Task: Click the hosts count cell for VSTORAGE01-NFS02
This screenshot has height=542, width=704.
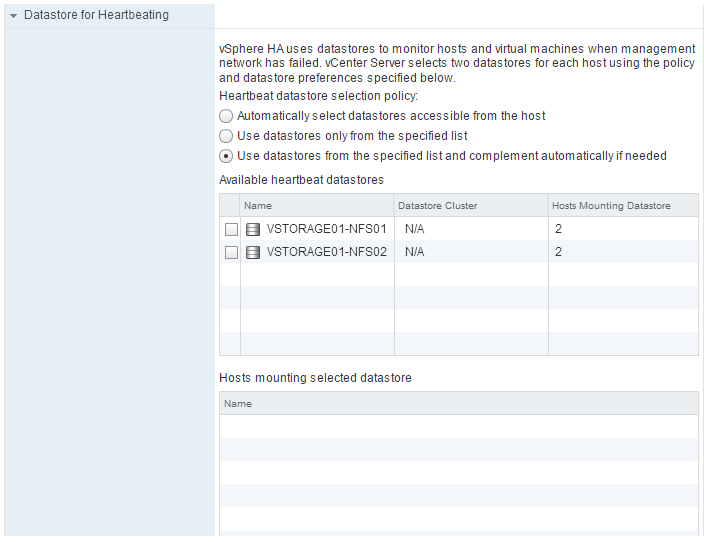Action: pos(559,252)
